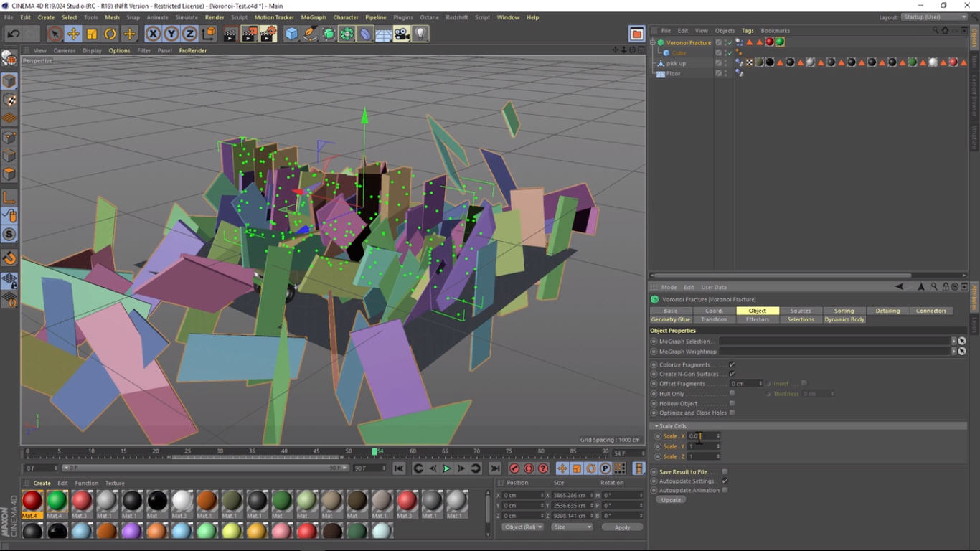
Task: Toggle the Y-axis lock icon
Action: point(171,34)
